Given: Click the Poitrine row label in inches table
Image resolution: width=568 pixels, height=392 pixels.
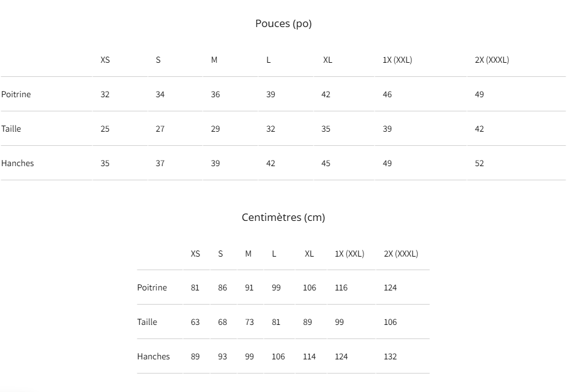Looking at the screenshot, I should [x=16, y=95].
